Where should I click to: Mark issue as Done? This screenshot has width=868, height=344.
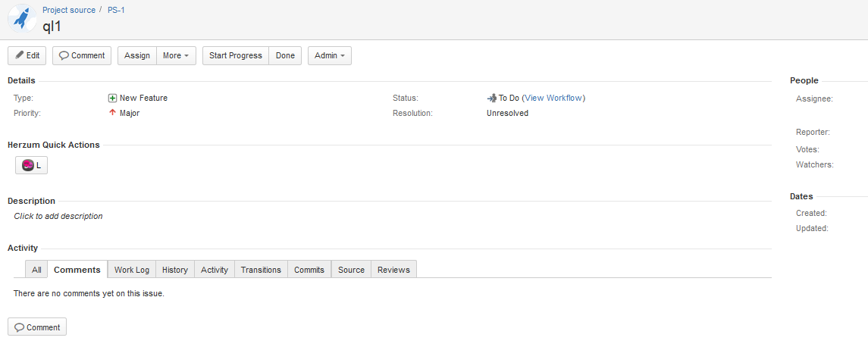pyautogui.click(x=285, y=56)
